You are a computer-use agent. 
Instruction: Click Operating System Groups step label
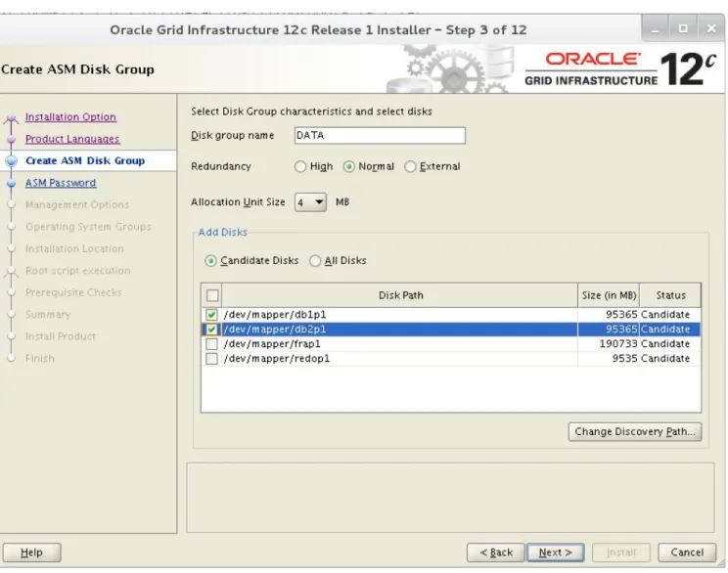point(88,227)
